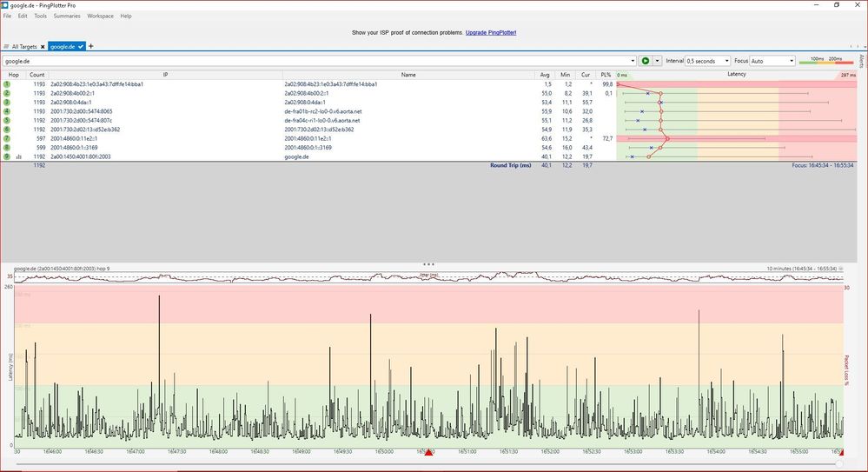This screenshot has height=472, width=868.
Task: Open the Alerts side panel
Action: (861, 60)
